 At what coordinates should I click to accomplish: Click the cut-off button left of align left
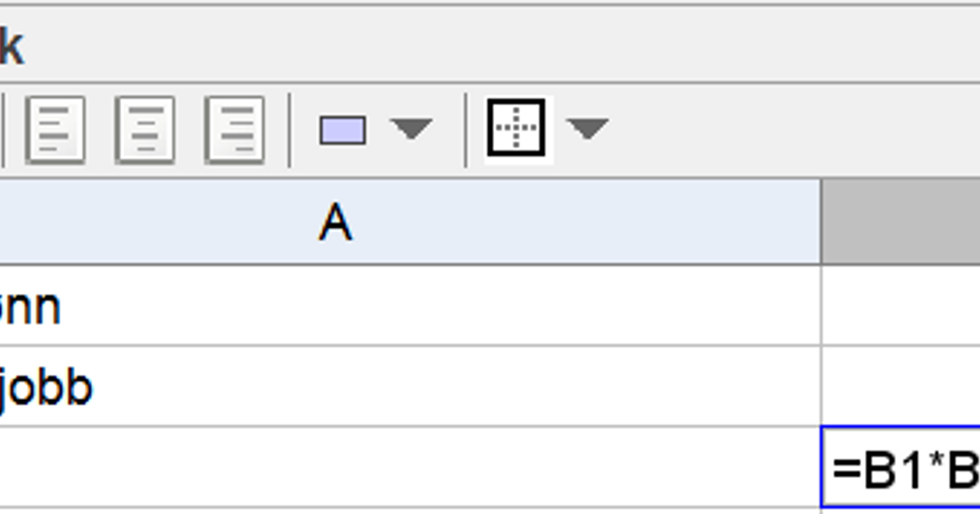(2, 130)
